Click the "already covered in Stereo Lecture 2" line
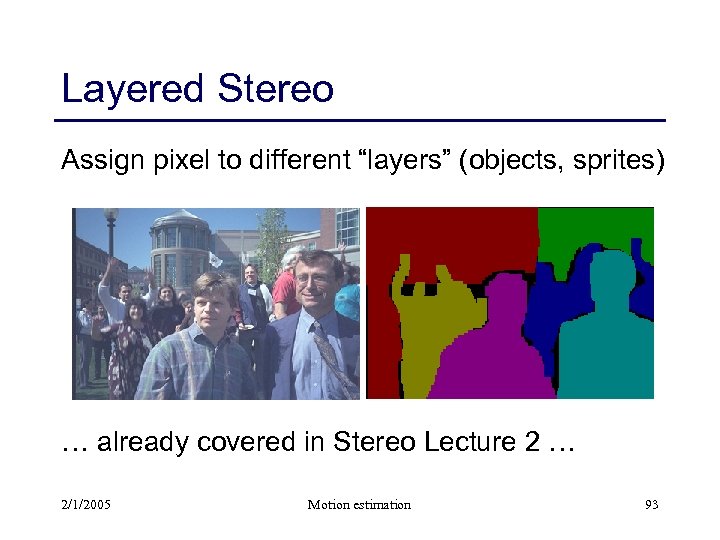 pyautogui.click(x=318, y=442)
